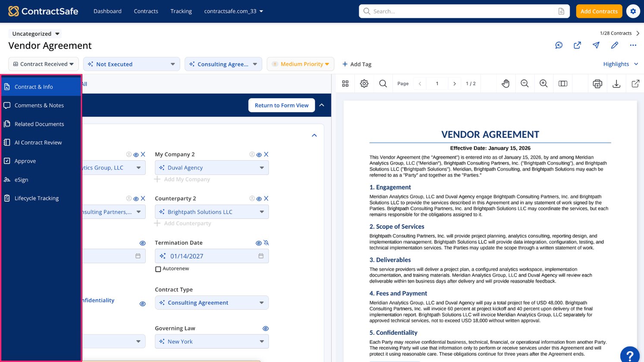Open AI Contract Review sidebar item
The height and width of the screenshot is (362, 644).
point(41,143)
